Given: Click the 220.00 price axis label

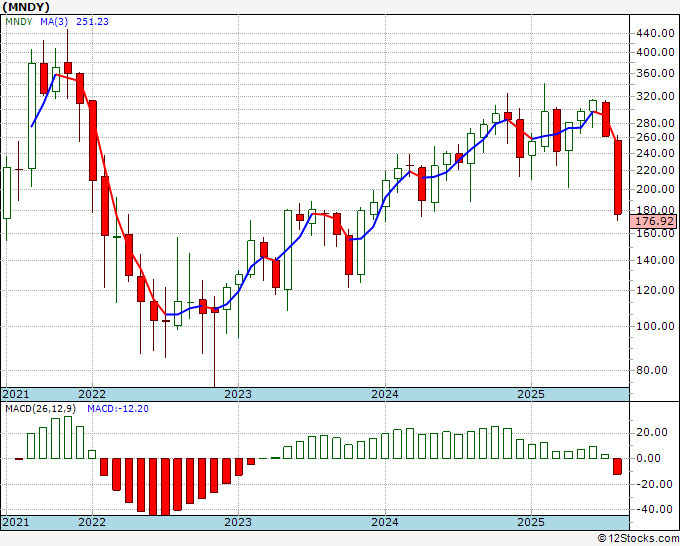Looking at the screenshot, I should [655, 170].
